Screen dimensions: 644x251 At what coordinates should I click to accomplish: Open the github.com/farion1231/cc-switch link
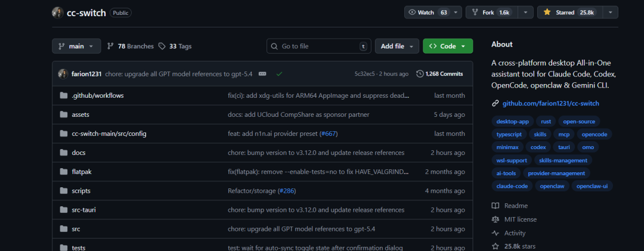pyautogui.click(x=550, y=103)
